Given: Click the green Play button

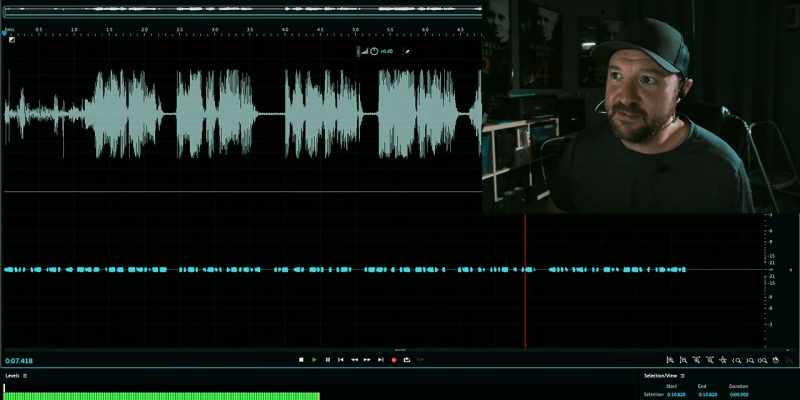Looking at the screenshot, I should (x=314, y=360).
